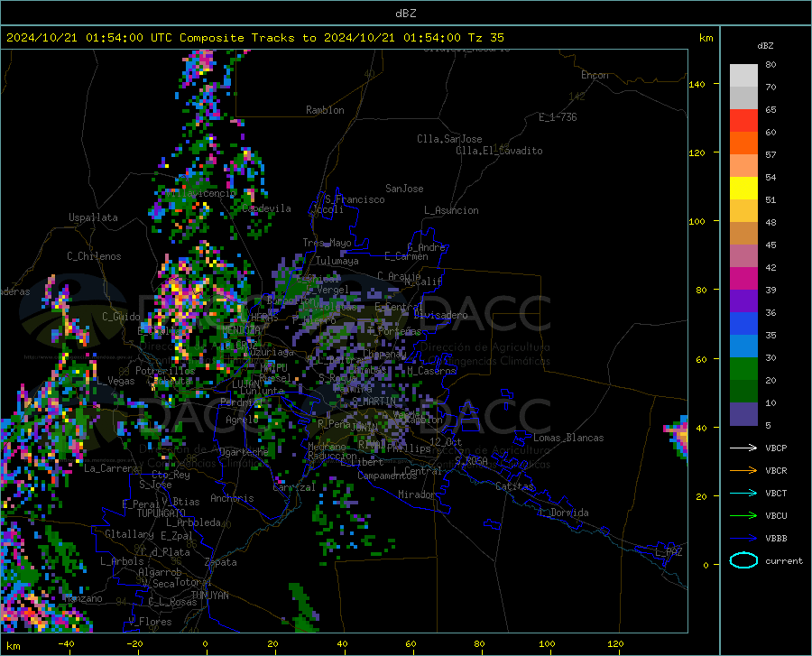Click the Ramblon label near map top

coord(325,110)
